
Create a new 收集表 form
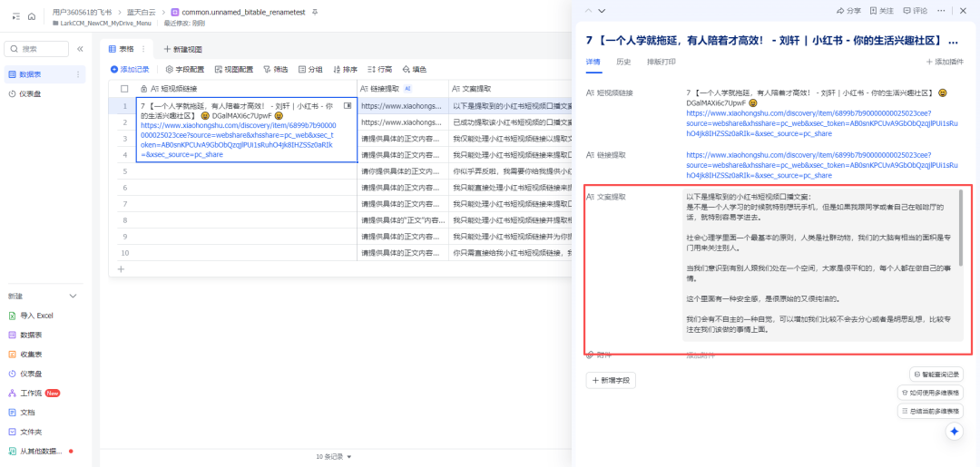25,354
